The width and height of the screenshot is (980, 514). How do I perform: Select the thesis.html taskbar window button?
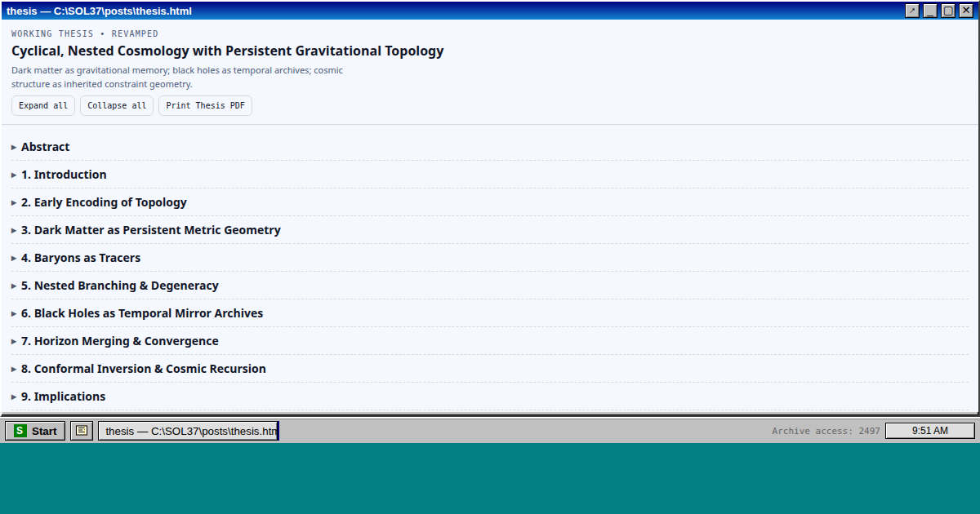click(x=189, y=431)
